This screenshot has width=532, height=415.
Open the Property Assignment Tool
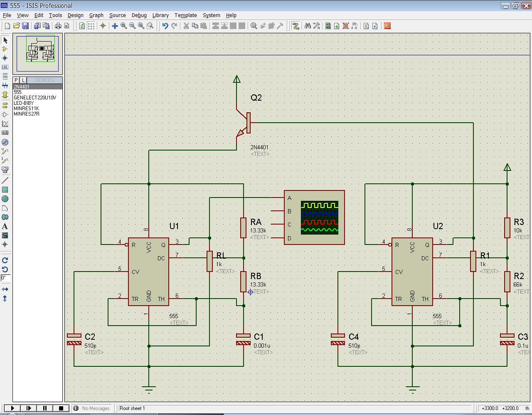click(x=316, y=26)
